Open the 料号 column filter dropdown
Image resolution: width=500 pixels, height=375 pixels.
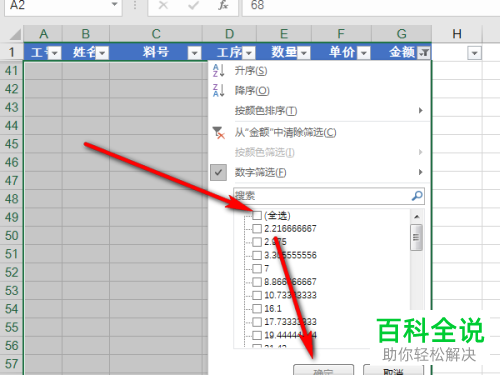pos(194,53)
